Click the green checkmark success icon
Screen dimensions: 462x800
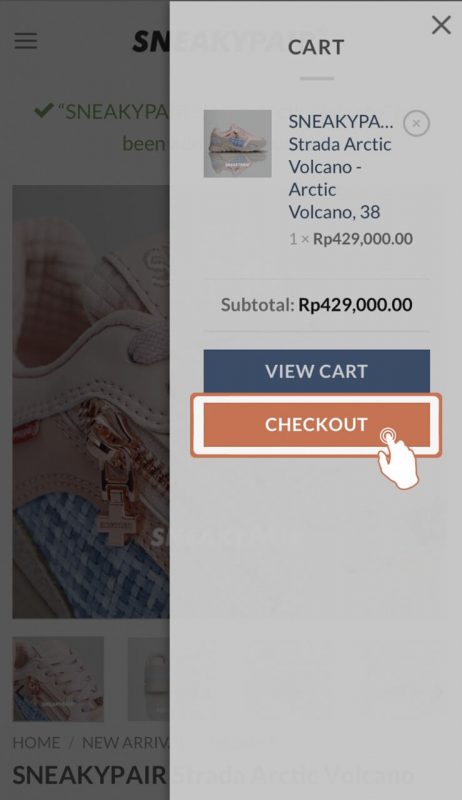(x=44, y=110)
